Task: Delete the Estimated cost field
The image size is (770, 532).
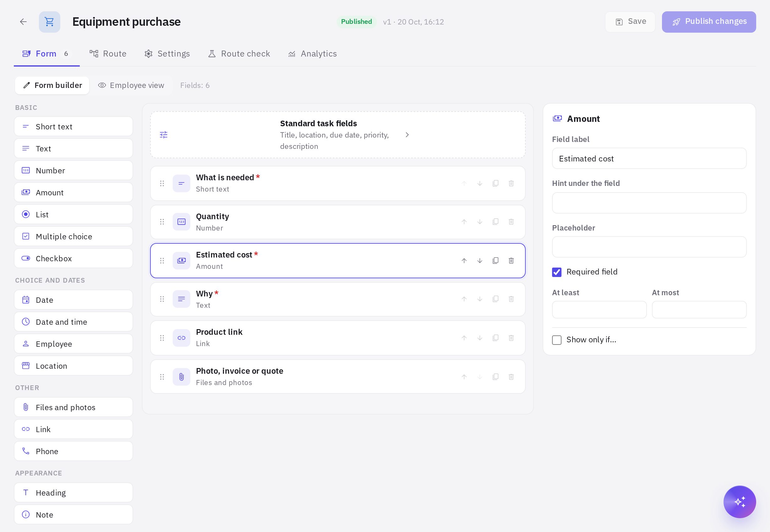Action: tap(511, 261)
